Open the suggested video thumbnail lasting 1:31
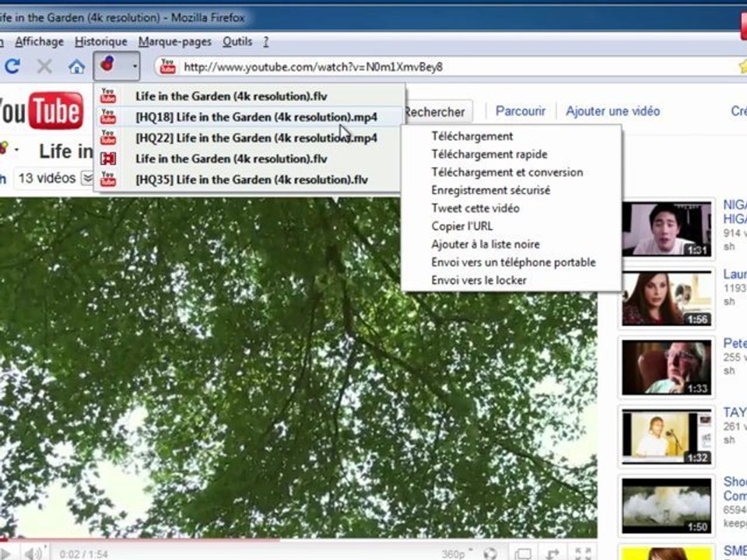This screenshot has height=560, width=747. 667,229
